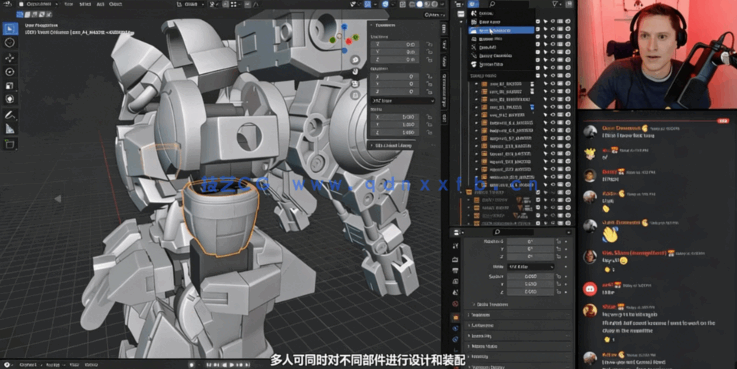Viewport: 737px width, 369px height.
Task: Select the 3D Cursor tool
Action: 10,43
